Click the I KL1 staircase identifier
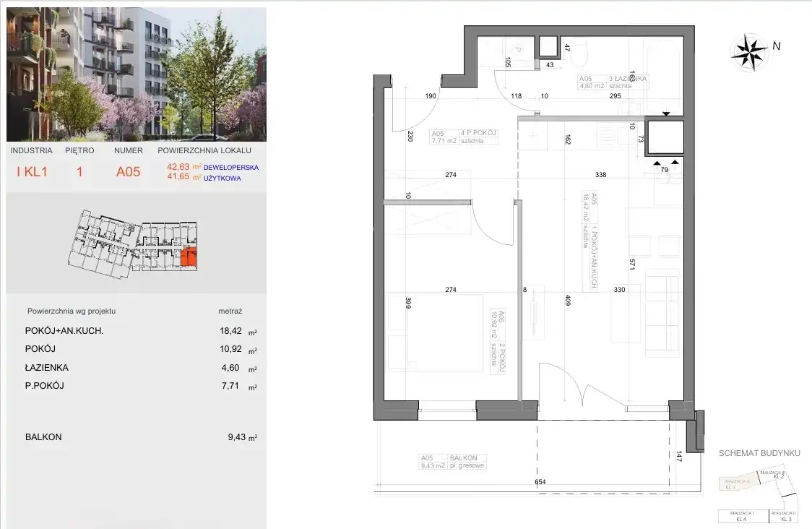 pyautogui.click(x=32, y=172)
